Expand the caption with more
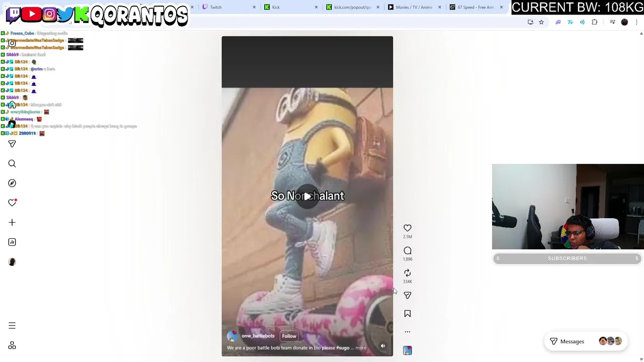The width and height of the screenshot is (644, 362). pyautogui.click(x=361, y=348)
